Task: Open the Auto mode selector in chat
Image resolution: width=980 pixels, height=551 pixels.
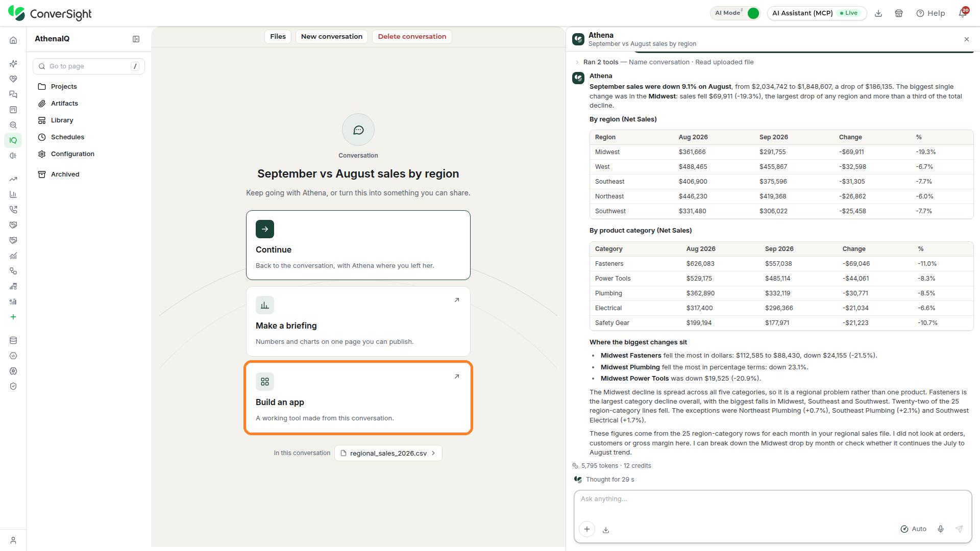Action: click(x=914, y=529)
